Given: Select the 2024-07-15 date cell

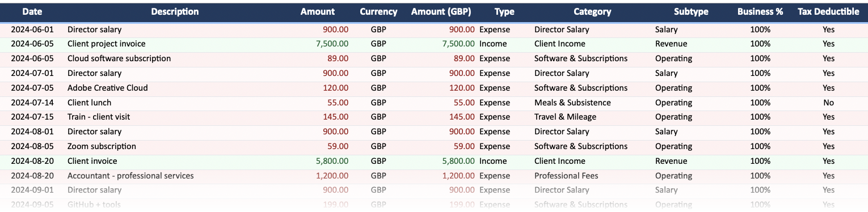Looking at the screenshot, I should click(x=32, y=117).
